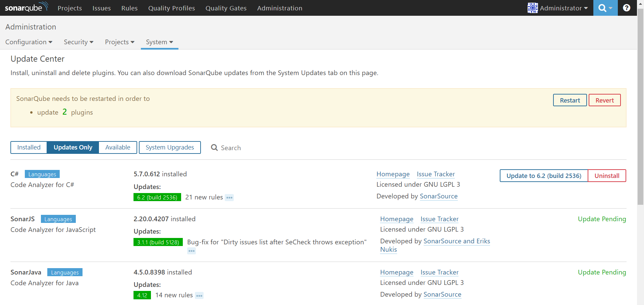Click the Languages tag next to SonarJS

58,219
